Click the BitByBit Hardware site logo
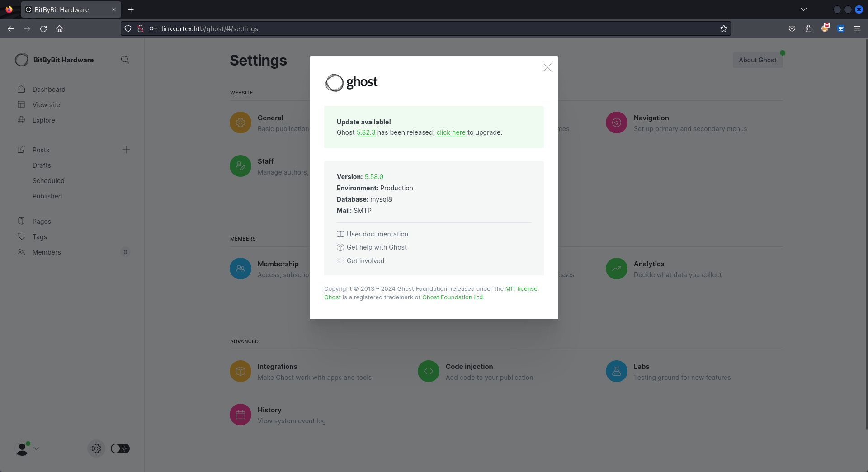Viewport: 868px width, 472px height. pyautogui.click(x=21, y=60)
